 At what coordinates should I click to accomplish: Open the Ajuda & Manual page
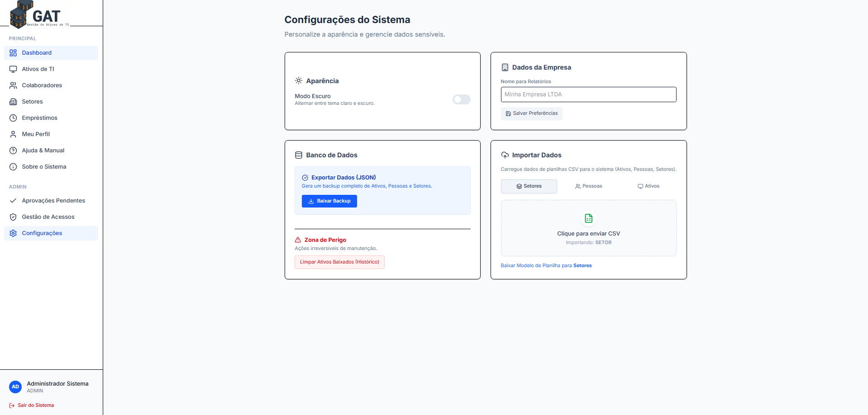[x=43, y=151]
